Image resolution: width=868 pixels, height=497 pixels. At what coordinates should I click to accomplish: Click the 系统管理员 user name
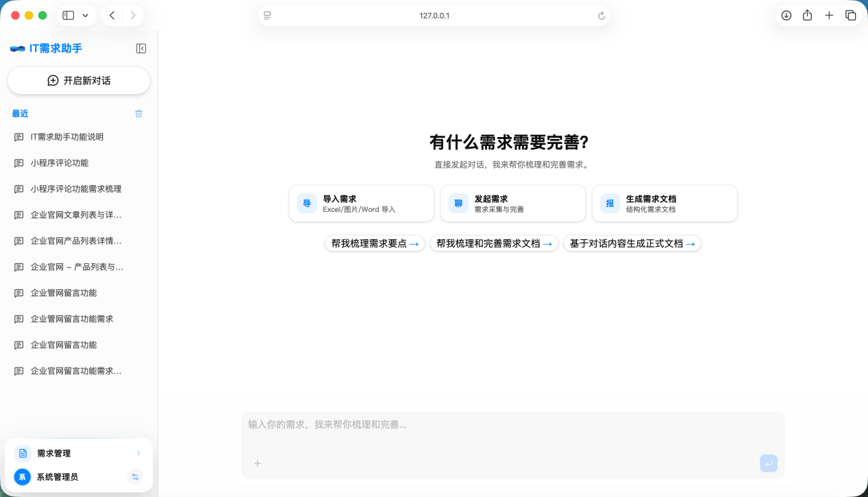click(58, 477)
